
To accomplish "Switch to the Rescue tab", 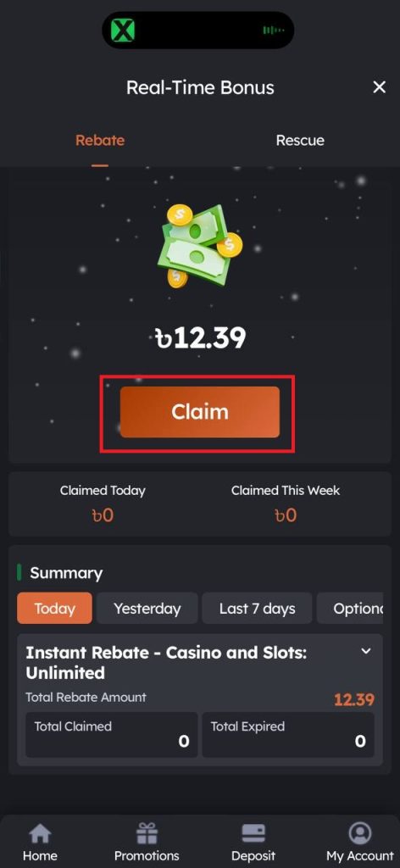I will click(300, 140).
